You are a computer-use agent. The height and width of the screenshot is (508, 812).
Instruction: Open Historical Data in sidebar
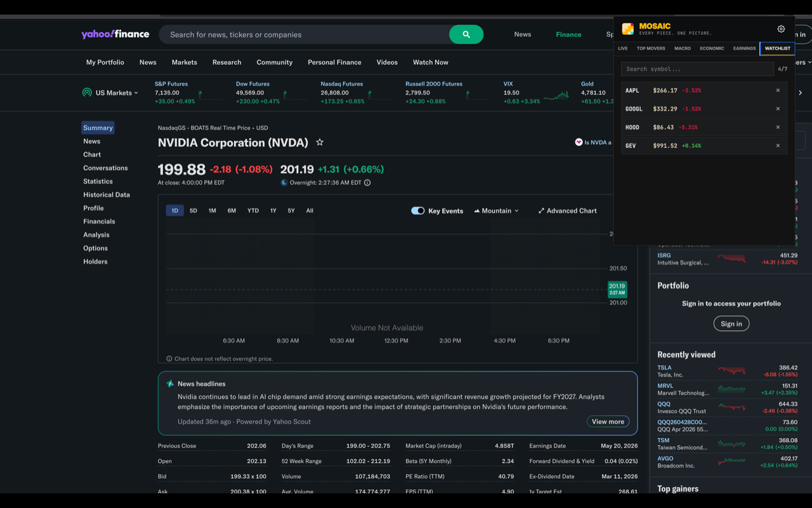[107, 194]
